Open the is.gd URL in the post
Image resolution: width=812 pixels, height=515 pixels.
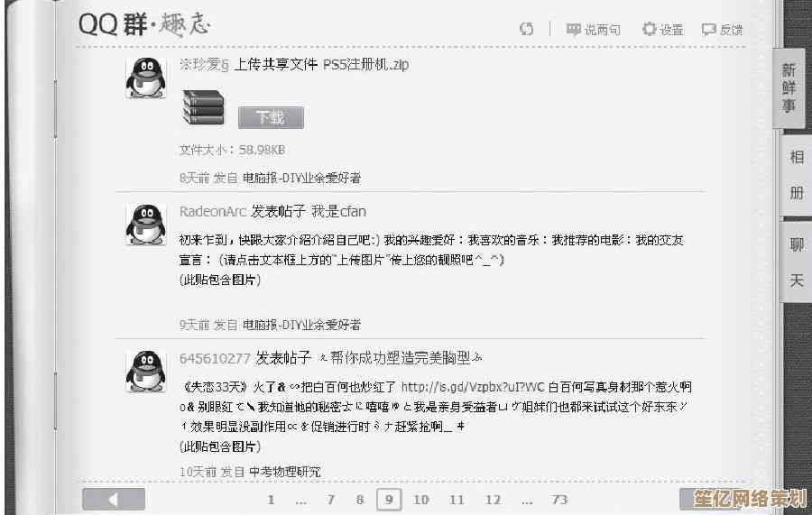tap(473, 387)
